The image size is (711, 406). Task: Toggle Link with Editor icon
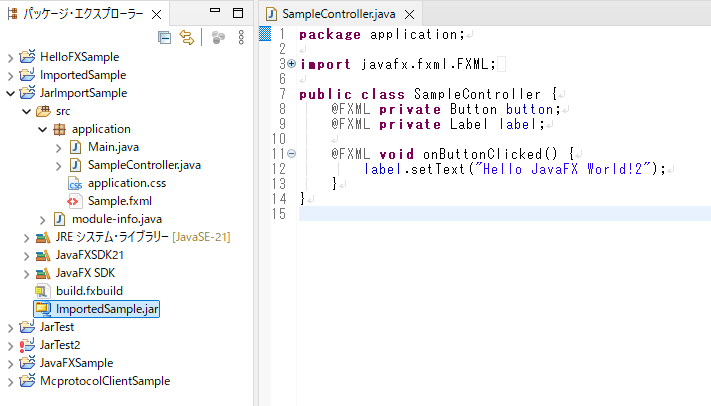(x=187, y=38)
